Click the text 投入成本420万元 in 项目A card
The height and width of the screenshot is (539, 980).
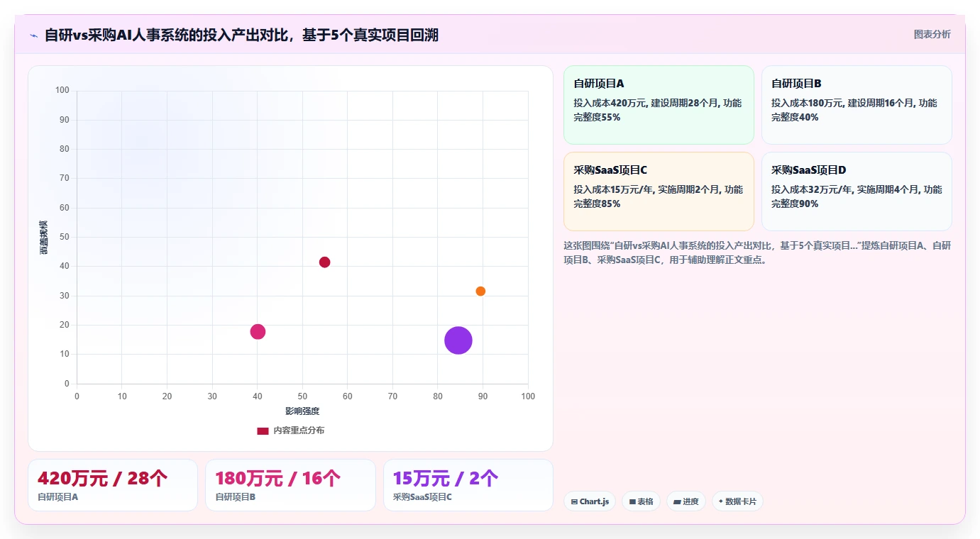pos(610,103)
